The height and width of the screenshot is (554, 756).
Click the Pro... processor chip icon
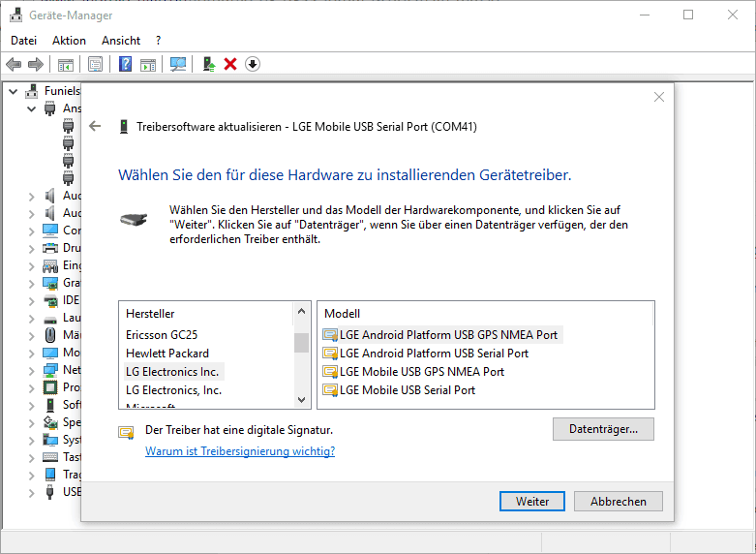(50, 387)
